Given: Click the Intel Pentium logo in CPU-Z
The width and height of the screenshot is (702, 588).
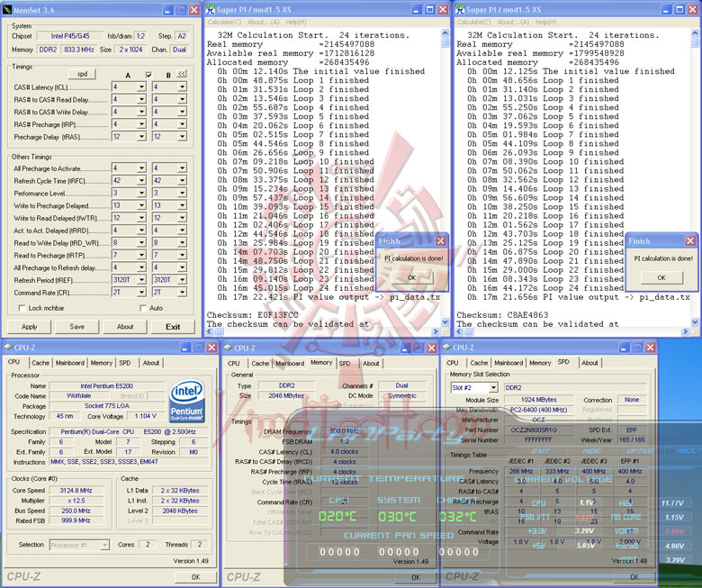Looking at the screenshot, I should click(186, 401).
